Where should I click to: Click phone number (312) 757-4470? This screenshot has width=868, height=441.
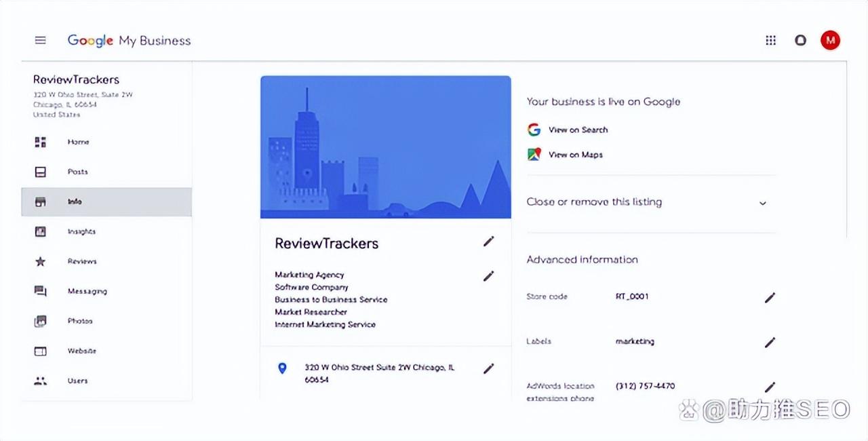[645, 386]
